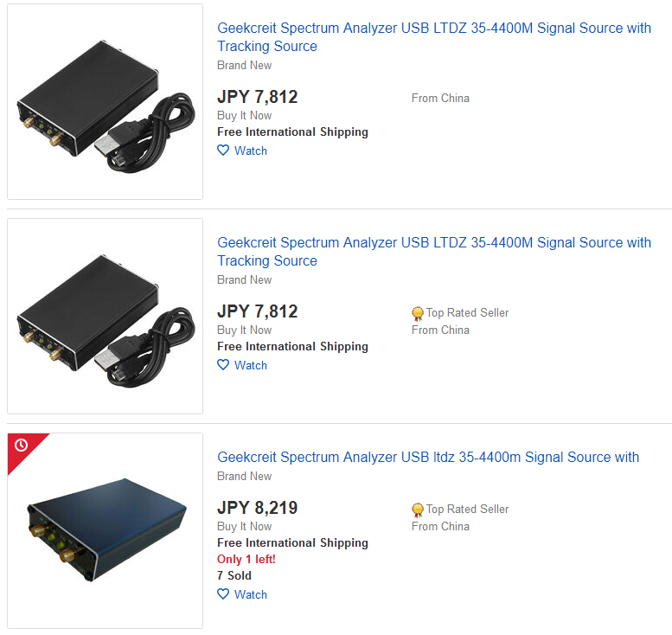Click the Watch link on the first listing

251,151
